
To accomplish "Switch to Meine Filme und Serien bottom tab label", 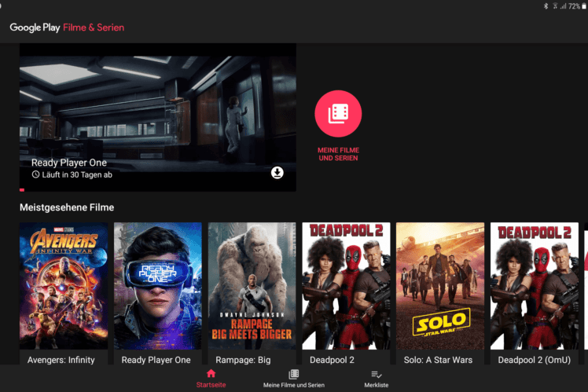I will click(294, 385).
